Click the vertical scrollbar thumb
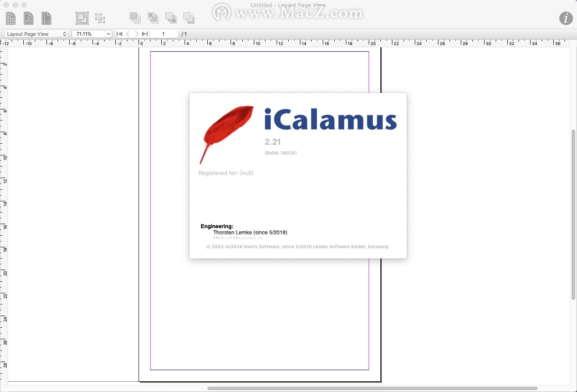 point(573,214)
